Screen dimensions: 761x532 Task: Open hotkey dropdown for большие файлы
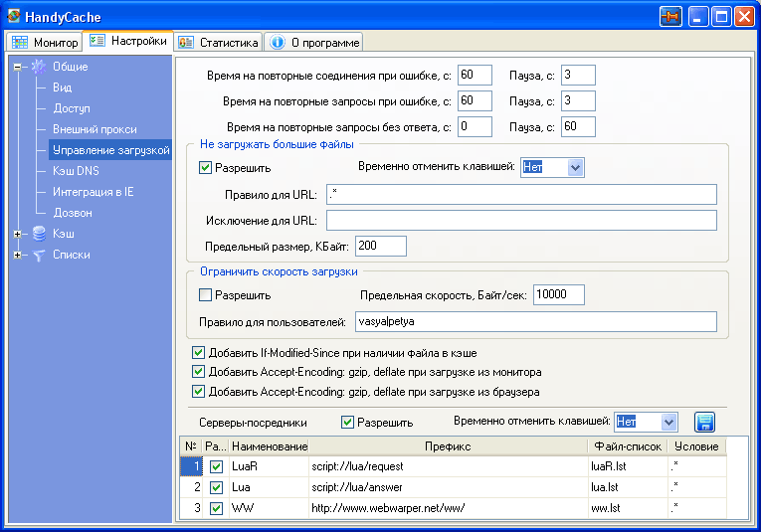(575, 167)
